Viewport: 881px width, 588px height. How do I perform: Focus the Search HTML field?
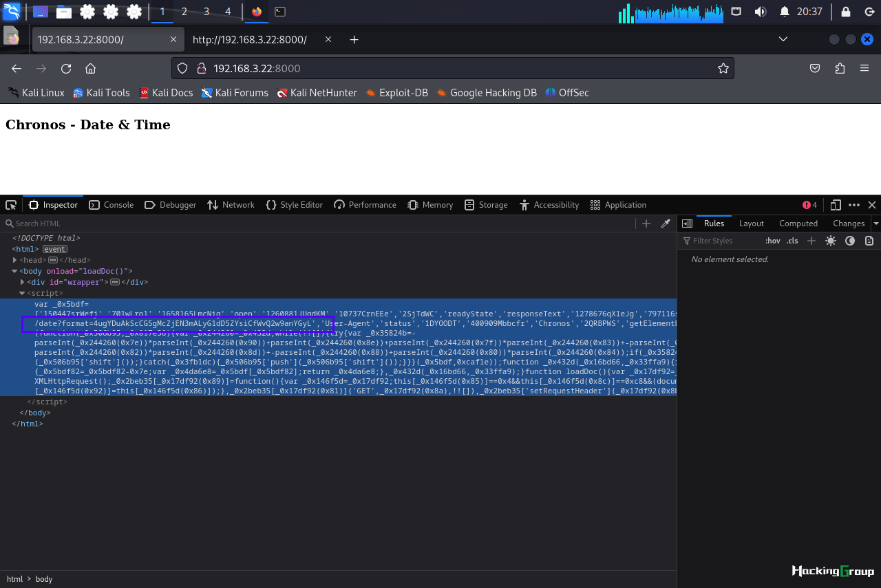[320, 224]
